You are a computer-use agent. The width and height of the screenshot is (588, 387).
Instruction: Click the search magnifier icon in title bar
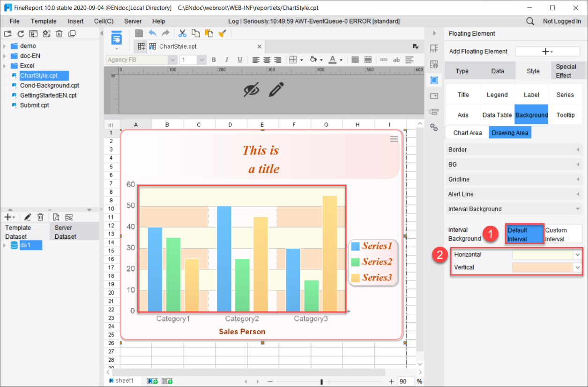(530, 21)
